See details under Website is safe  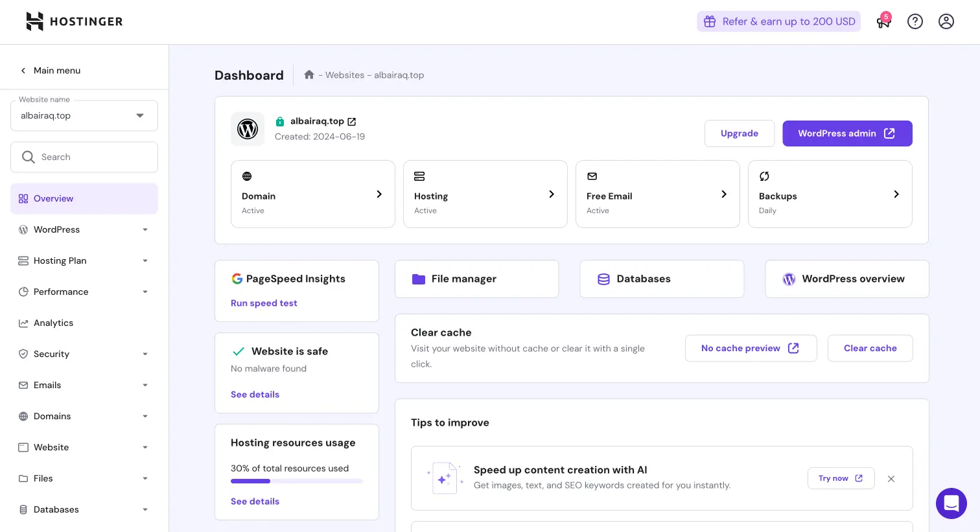tap(255, 394)
